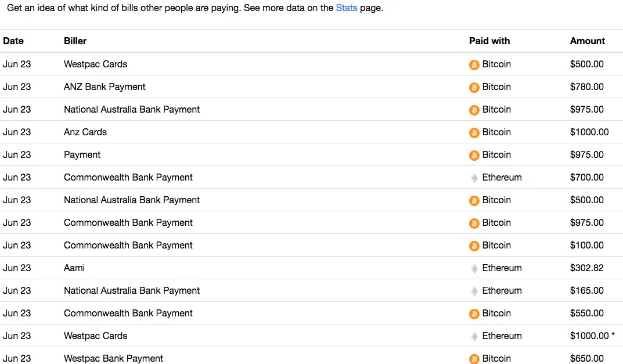The height and width of the screenshot is (364, 623).
Task: Select National Australia Bank Payment in $165.00 row
Action: (x=132, y=290)
